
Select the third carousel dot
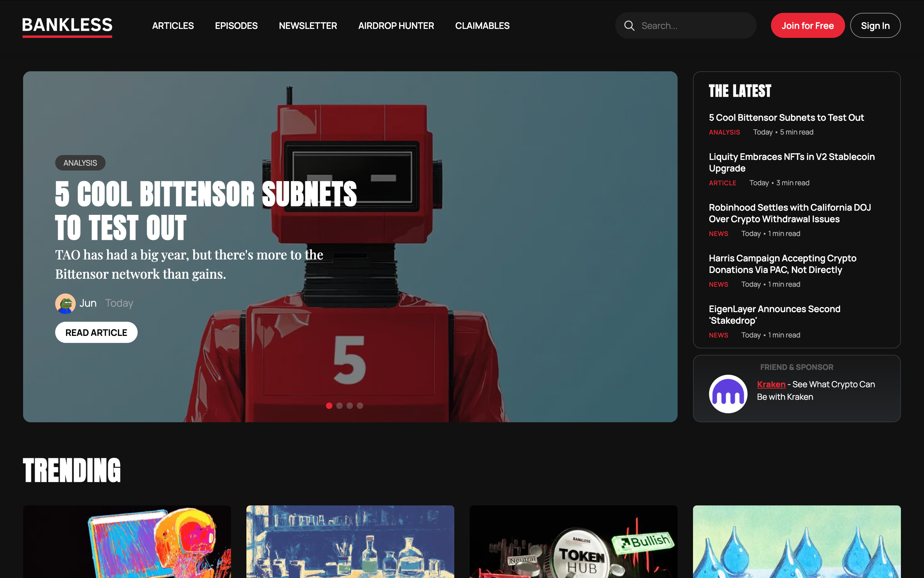[x=350, y=406]
